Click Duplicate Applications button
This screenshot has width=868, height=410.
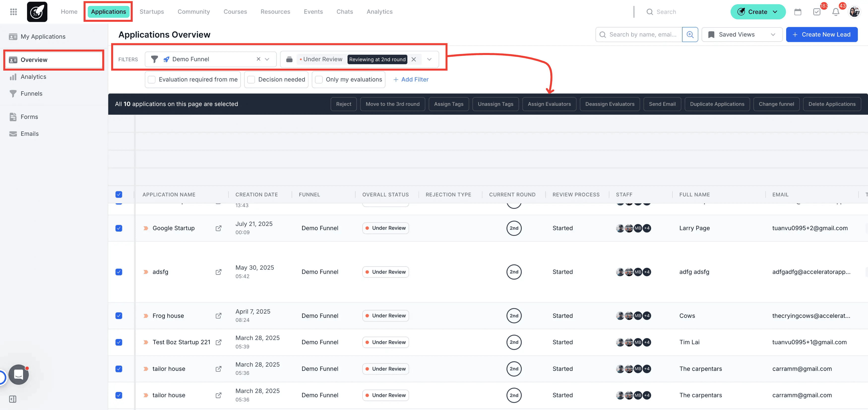(x=717, y=104)
